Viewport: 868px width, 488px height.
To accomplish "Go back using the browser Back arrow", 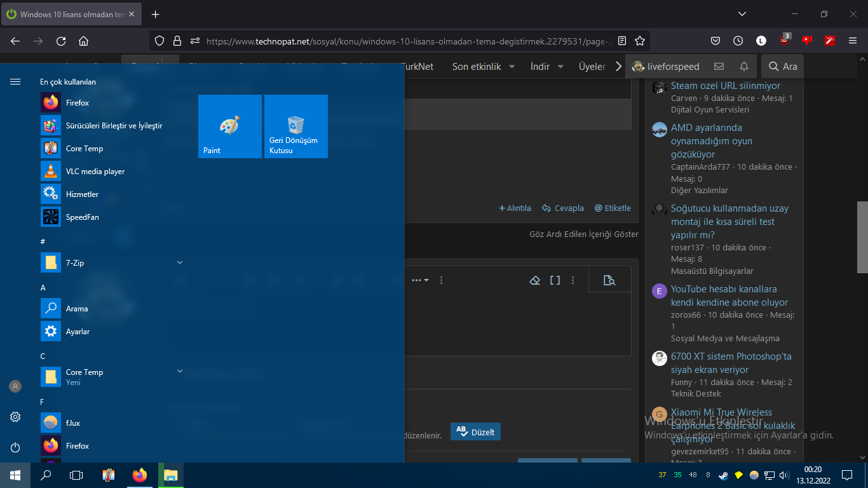I will click(x=15, y=41).
